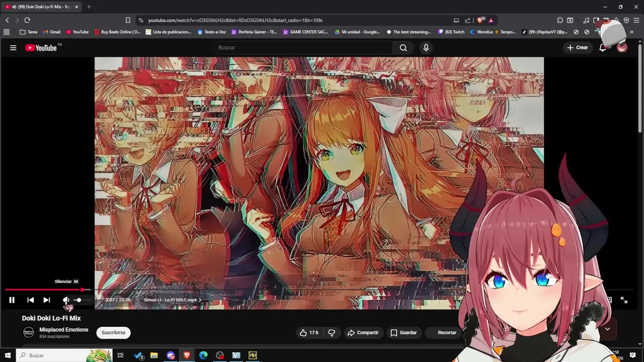Image resolution: width=644 pixels, height=362 pixels.
Task: Open File Explorer from the taskbar
Action: click(x=154, y=355)
